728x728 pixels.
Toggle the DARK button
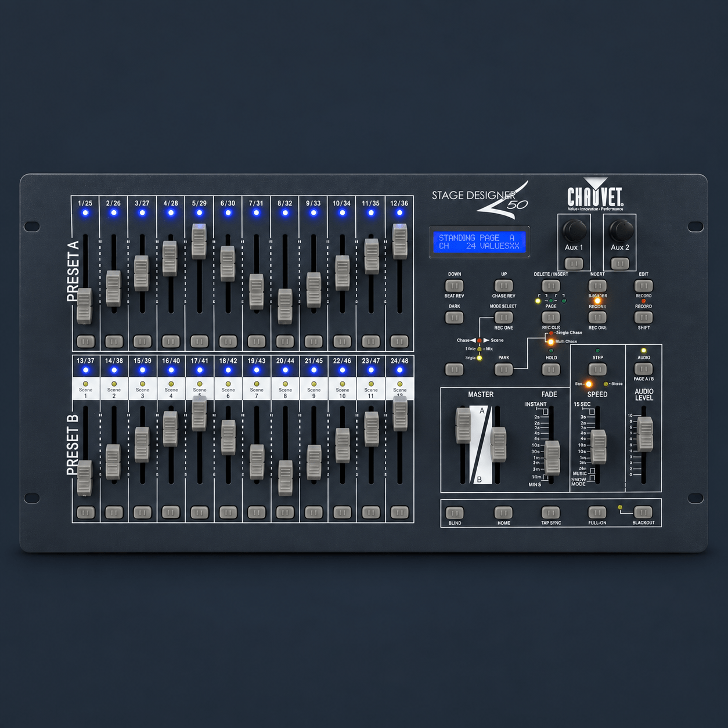[x=455, y=318]
